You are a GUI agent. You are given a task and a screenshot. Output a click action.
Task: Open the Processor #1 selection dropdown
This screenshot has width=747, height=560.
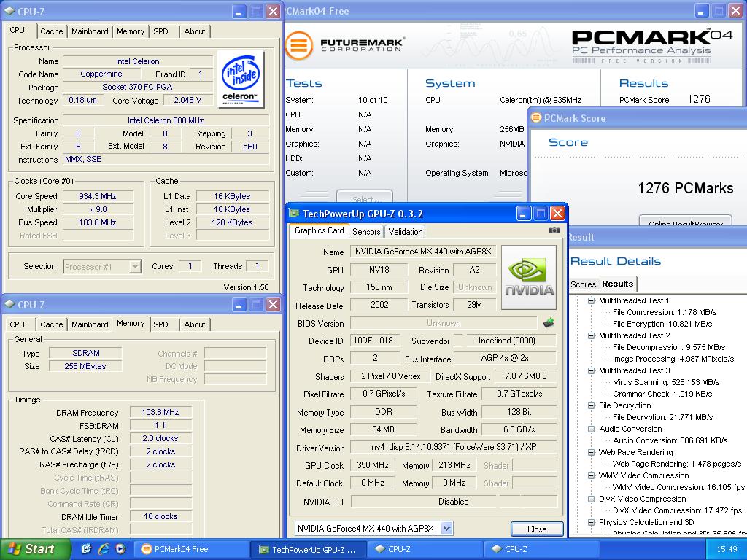(135, 267)
